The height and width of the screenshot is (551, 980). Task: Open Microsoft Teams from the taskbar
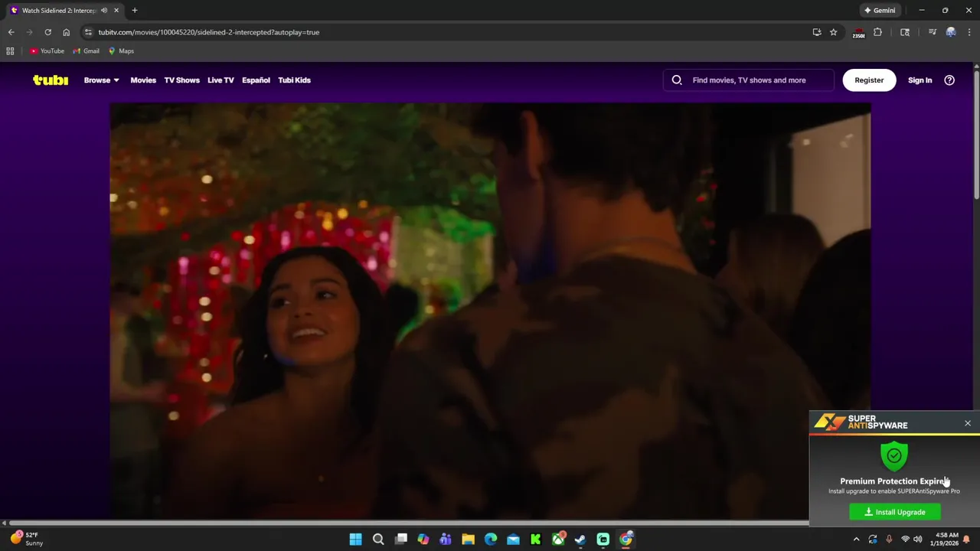coord(446,540)
